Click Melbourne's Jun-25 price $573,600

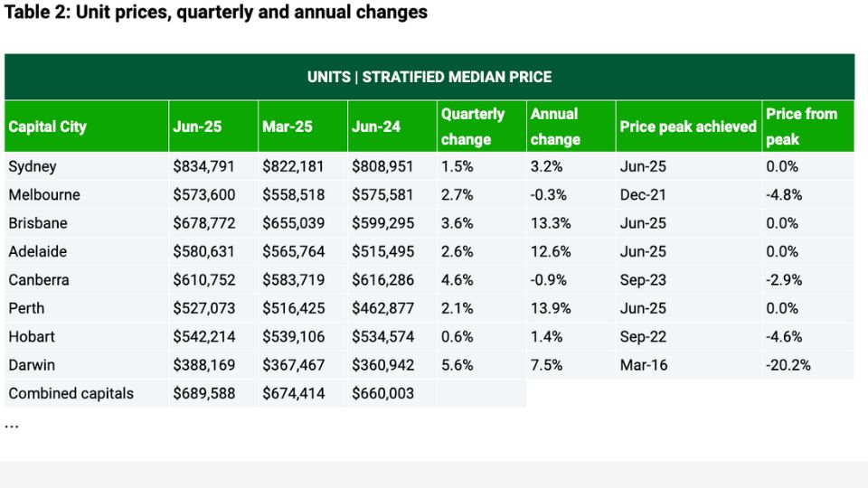(203, 194)
